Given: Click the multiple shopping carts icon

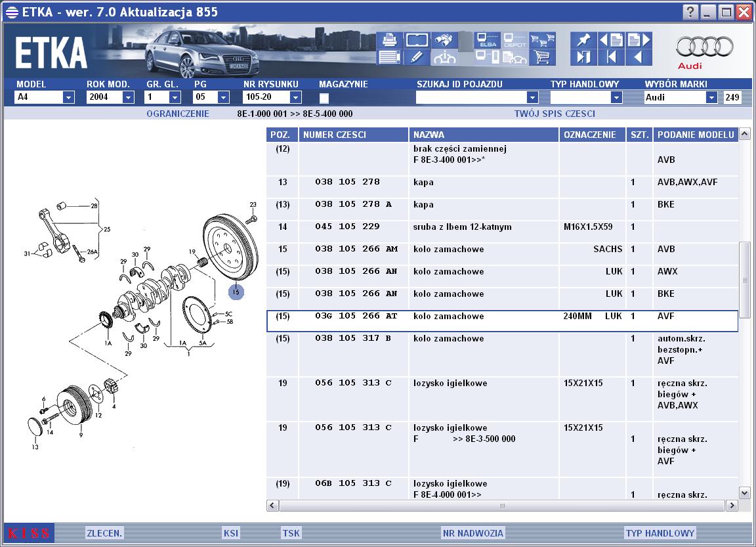Looking at the screenshot, I should pyautogui.click(x=542, y=40).
